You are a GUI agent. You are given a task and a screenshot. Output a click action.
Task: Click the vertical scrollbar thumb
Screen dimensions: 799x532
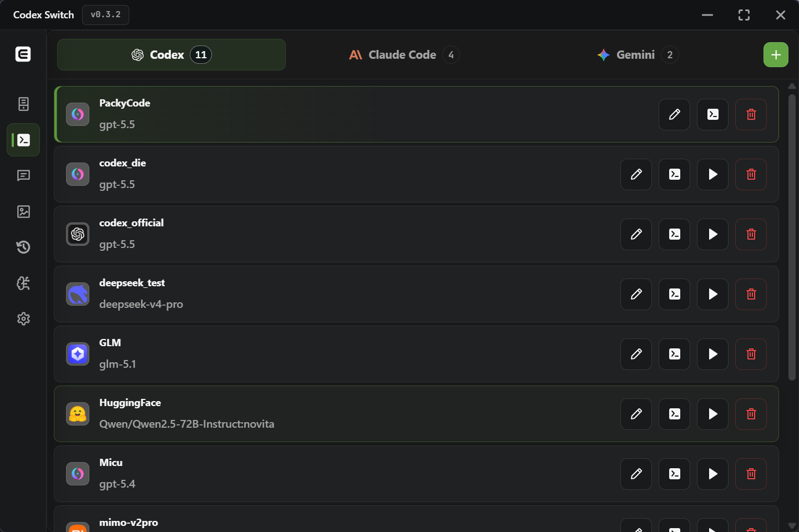click(792, 237)
